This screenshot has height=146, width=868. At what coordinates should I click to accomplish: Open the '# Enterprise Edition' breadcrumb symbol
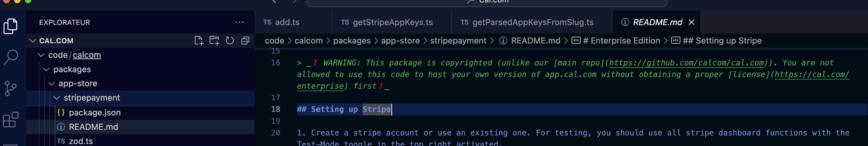pos(616,41)
